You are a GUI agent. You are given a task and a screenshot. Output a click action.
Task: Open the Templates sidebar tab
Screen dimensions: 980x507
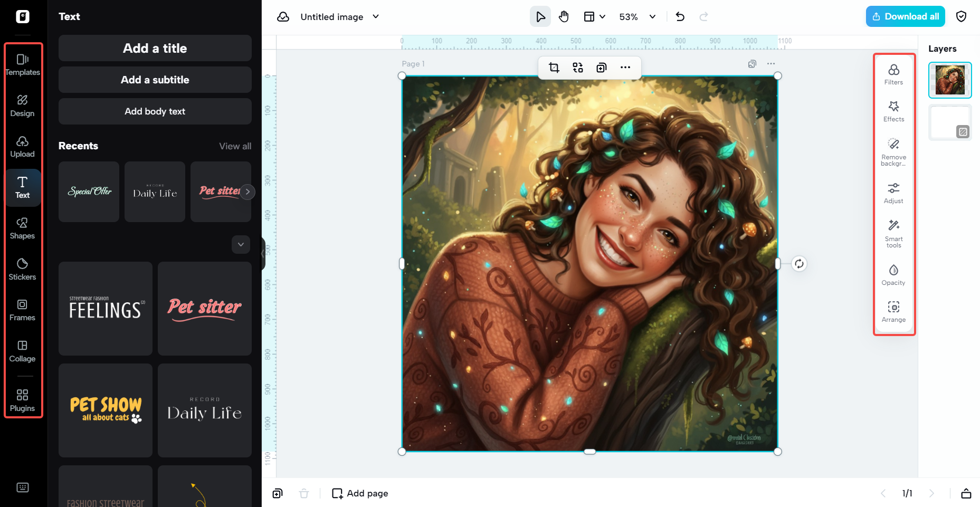click(x=22, y=64)
